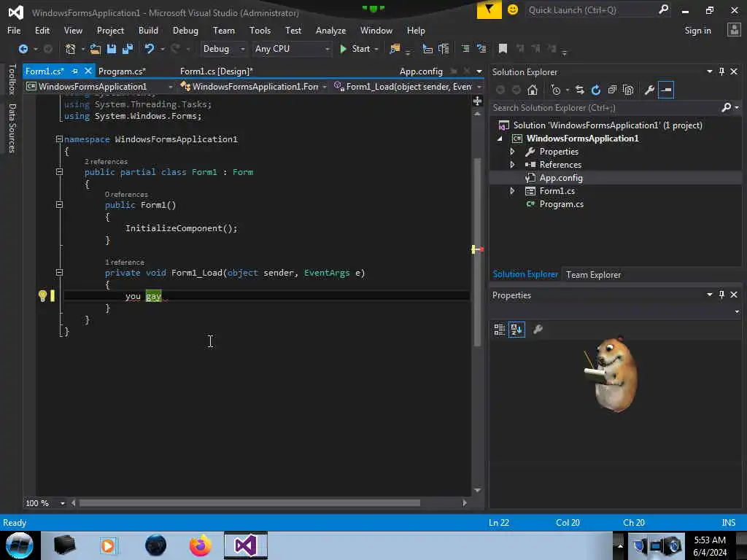Open the vertical Toolbox side tab
747x560 pixels.
pyautogui.click(x=12, y=79)
